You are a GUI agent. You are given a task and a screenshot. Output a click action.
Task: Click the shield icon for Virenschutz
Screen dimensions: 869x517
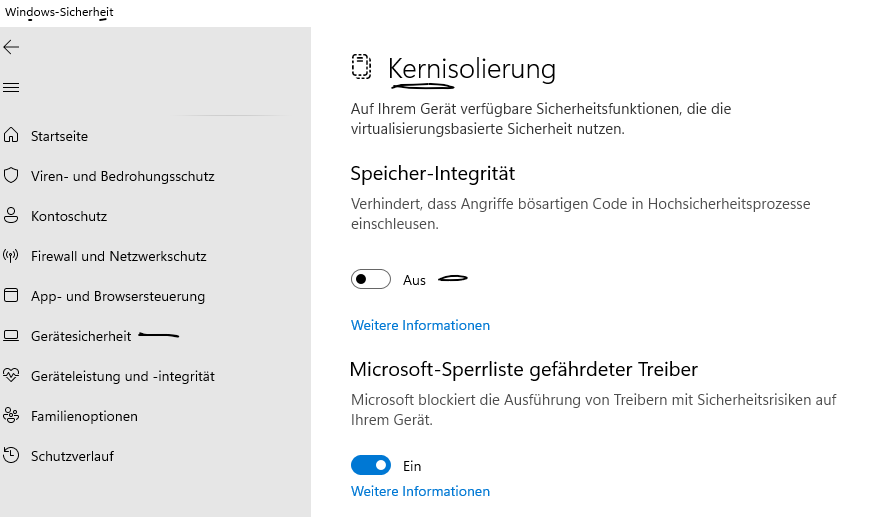coord(12,176)
